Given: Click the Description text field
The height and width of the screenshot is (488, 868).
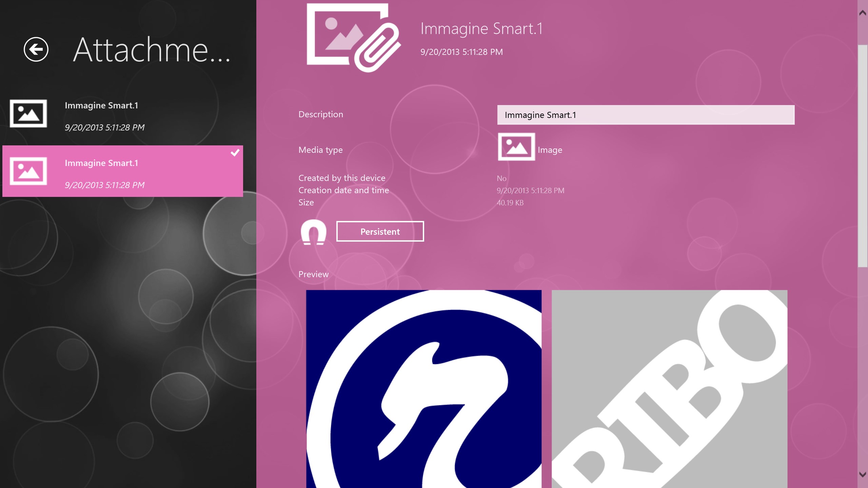Looking at the screenshot, I should [645, 115].
